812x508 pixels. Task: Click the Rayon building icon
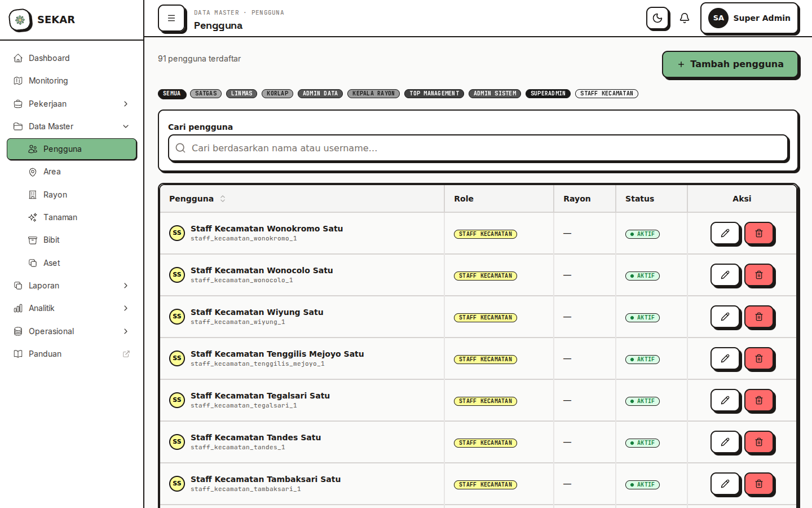click(x=33, y=195)
